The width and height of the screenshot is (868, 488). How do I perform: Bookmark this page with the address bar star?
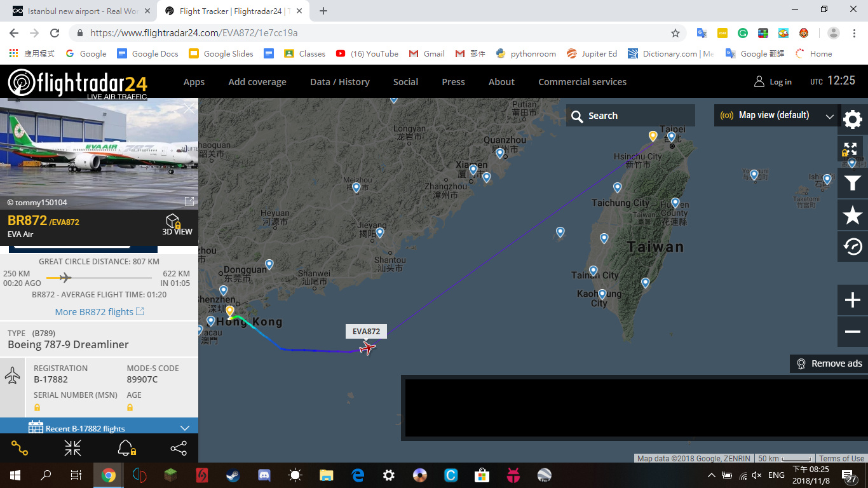point(675,33)
